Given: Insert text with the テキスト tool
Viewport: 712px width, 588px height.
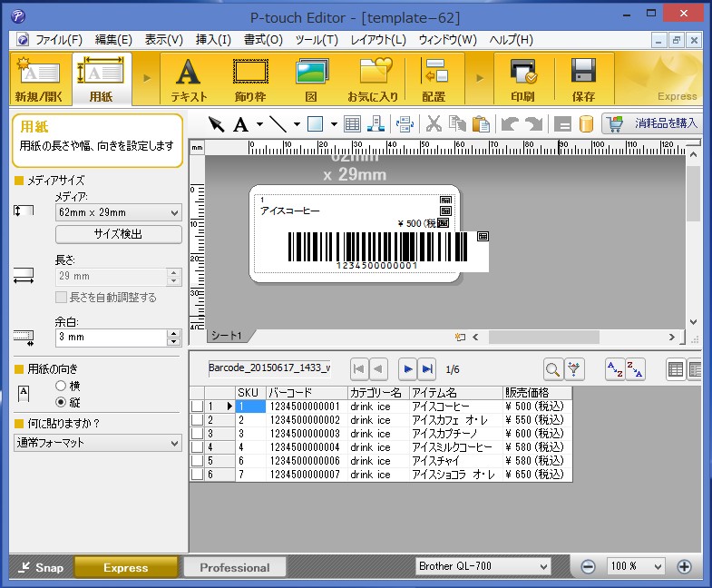Looking at the screenshot, I should click(189, 80).
